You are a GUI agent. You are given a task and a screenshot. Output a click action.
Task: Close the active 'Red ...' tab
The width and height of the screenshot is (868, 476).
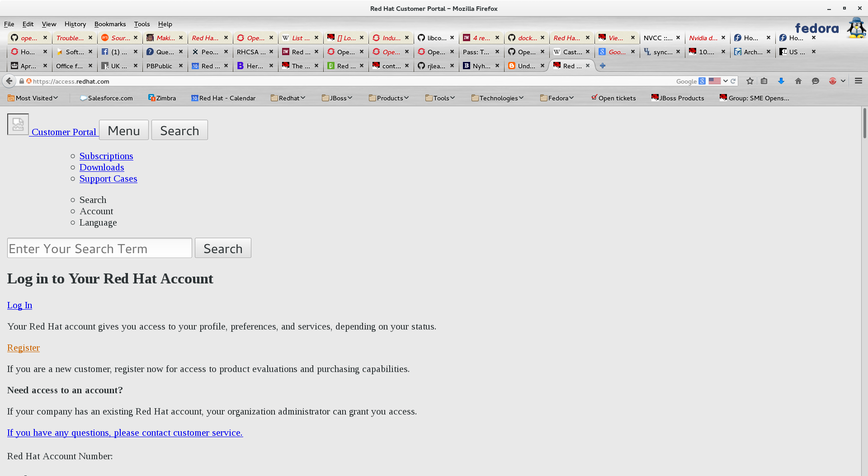588,66
